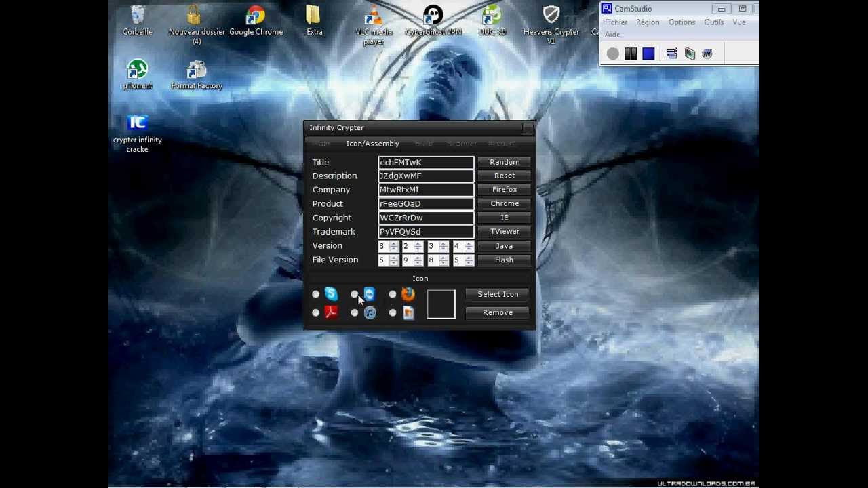
Task: Click the iTunes icon in Icon section
Action: [370, 312]
